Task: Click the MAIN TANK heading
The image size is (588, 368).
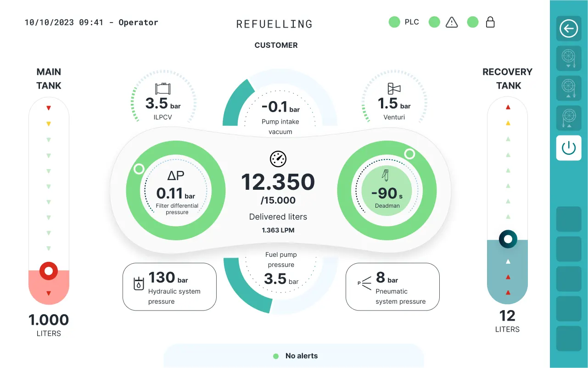Action: coord(49,79)
